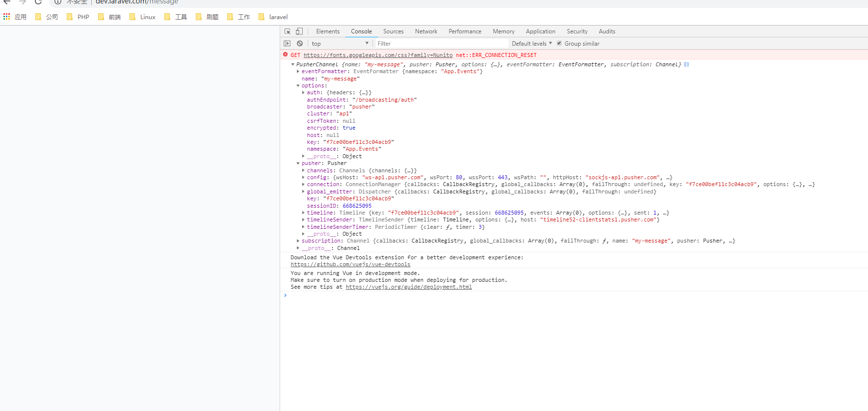Expand the global_emitter: Dispatcher row
Screen dimensions: 868x411
pos(303,192)
